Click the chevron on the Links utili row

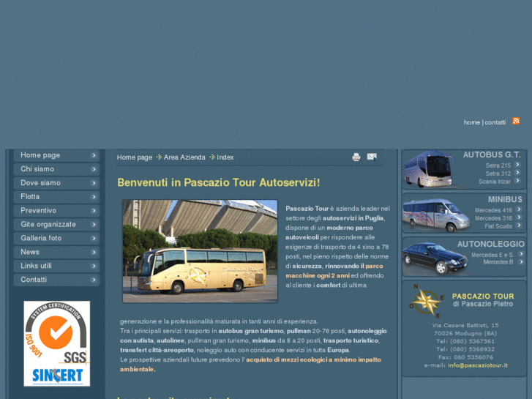pos(94,266)
